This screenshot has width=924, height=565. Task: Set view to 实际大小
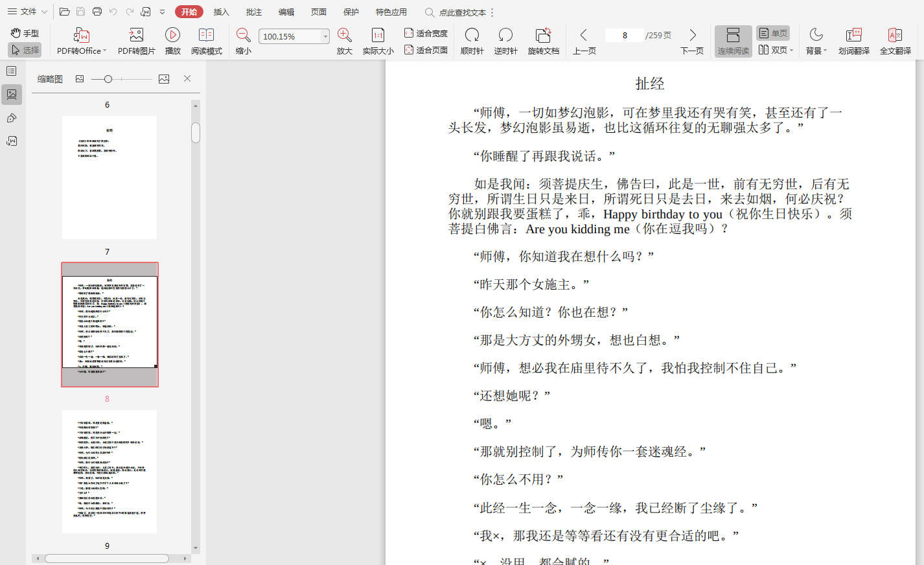click(378, 41)
